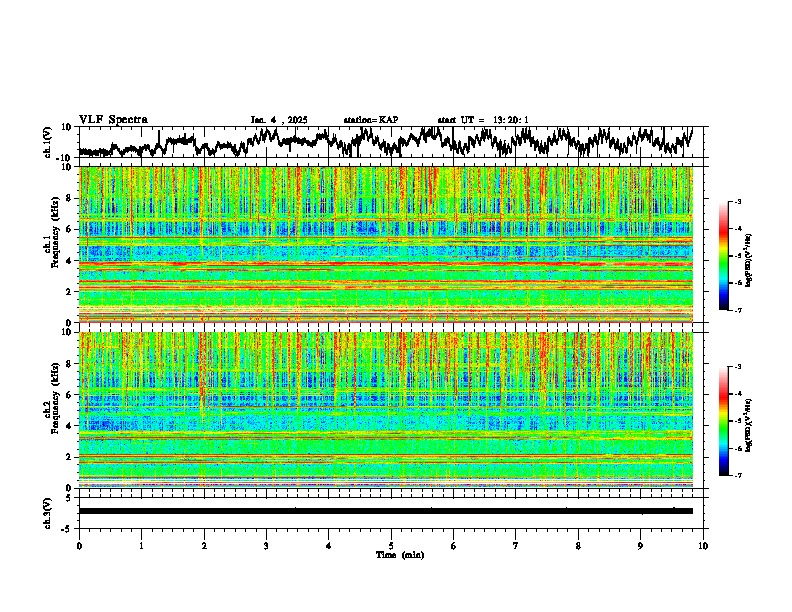The height and width of the screenshot is (612, 792).
Task: Click the ch.2 "Frequency (kHz)" axis label
Action: tap(55, 398)
